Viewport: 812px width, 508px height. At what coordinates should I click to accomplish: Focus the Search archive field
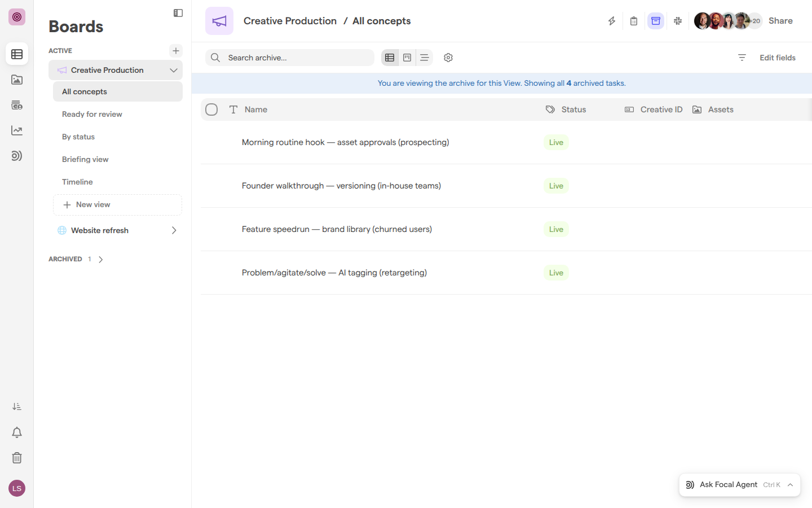point(290,58)
